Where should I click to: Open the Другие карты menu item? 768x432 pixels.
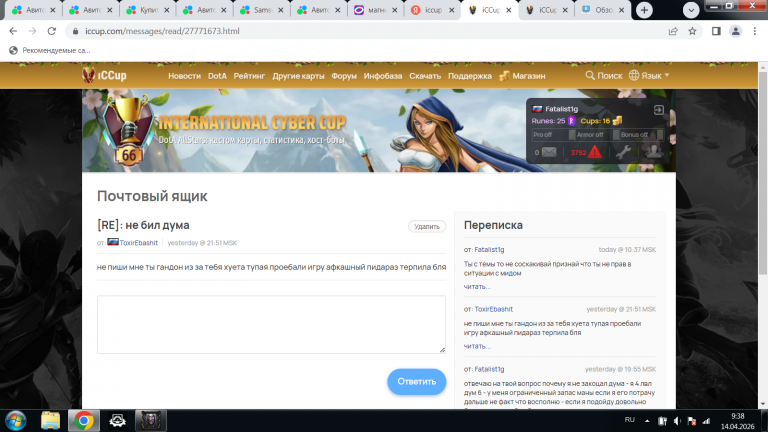click(298, 76)
